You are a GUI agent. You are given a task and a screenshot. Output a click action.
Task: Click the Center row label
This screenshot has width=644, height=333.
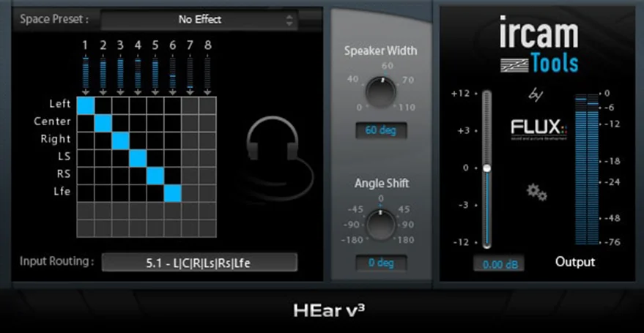pos(53,121)
